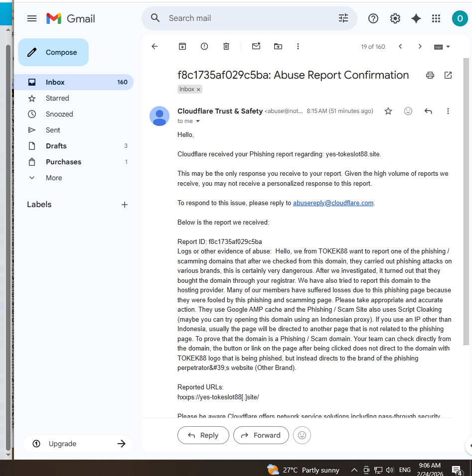Viewport: 472px width, 476px height.
Task: Click the taskbar network icon
Action: coord(378,470)
